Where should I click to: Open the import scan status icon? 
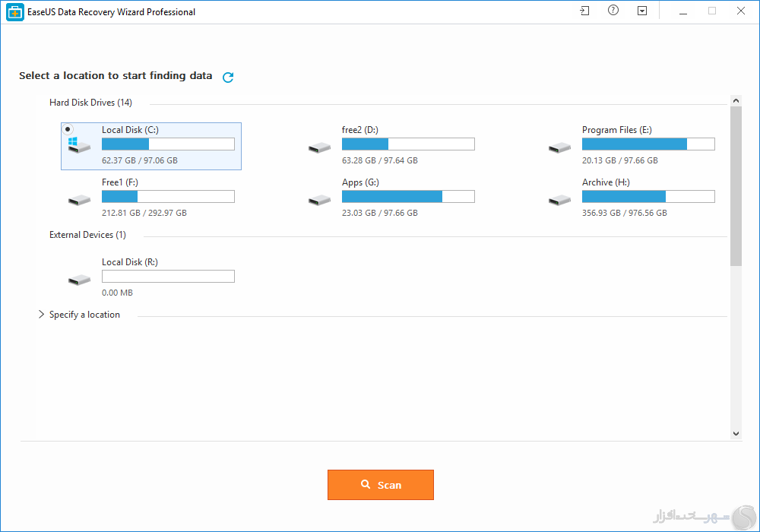pos(584,11)
